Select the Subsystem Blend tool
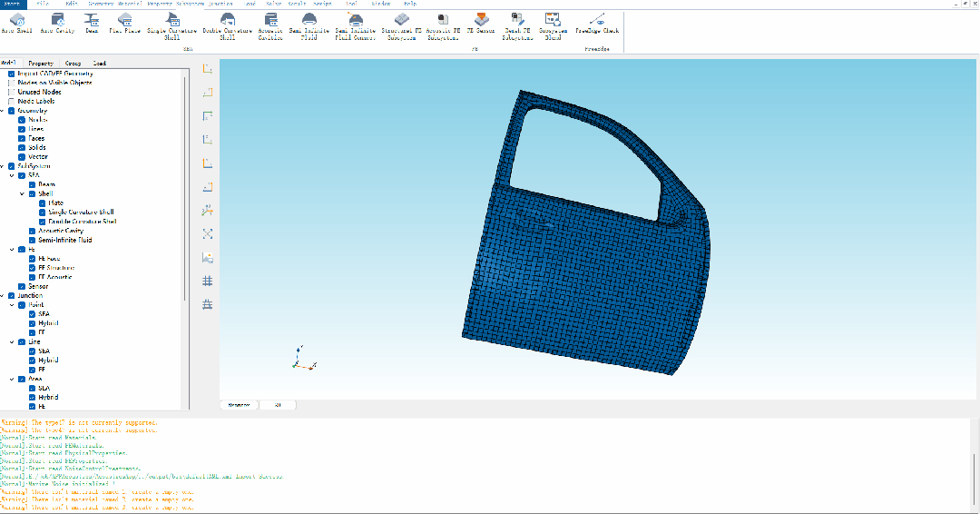Viewport: 980px width, 514px height. pyautogui.click(x=554, y=27)
